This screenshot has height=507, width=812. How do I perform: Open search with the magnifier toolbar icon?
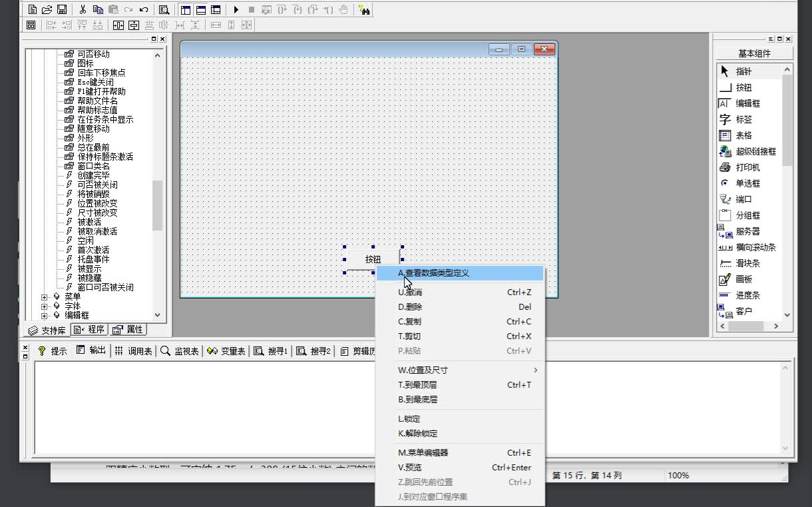(164, 9)
